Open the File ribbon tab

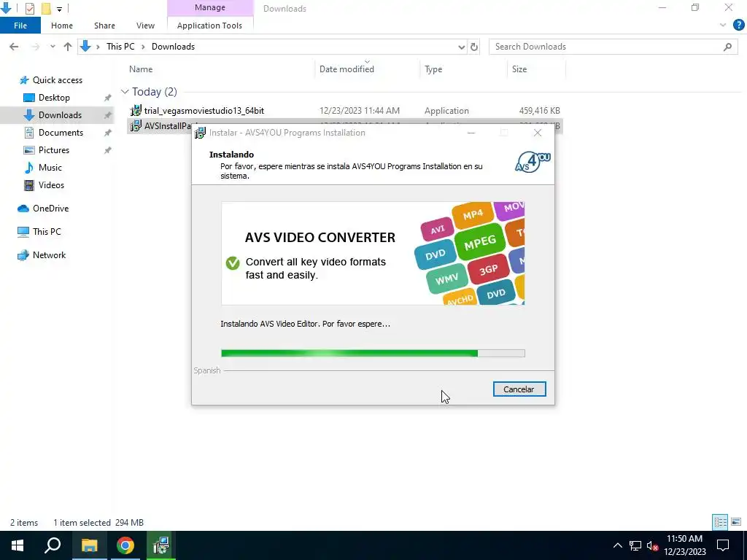(20, 26)
